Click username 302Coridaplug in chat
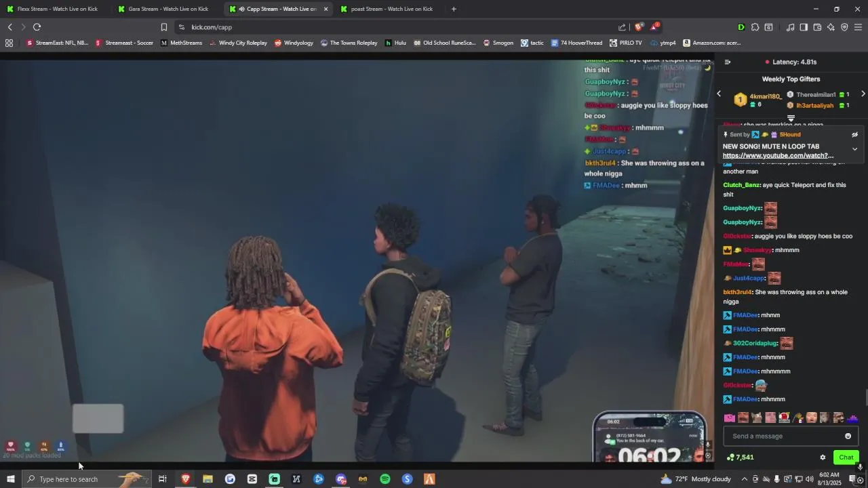868x488 pixels. 755,344
